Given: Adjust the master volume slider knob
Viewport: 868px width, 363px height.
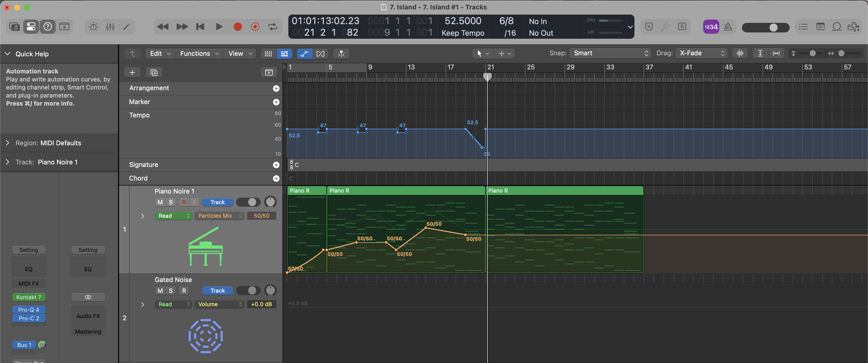Looking at the screenshot, I should point(773,27).
